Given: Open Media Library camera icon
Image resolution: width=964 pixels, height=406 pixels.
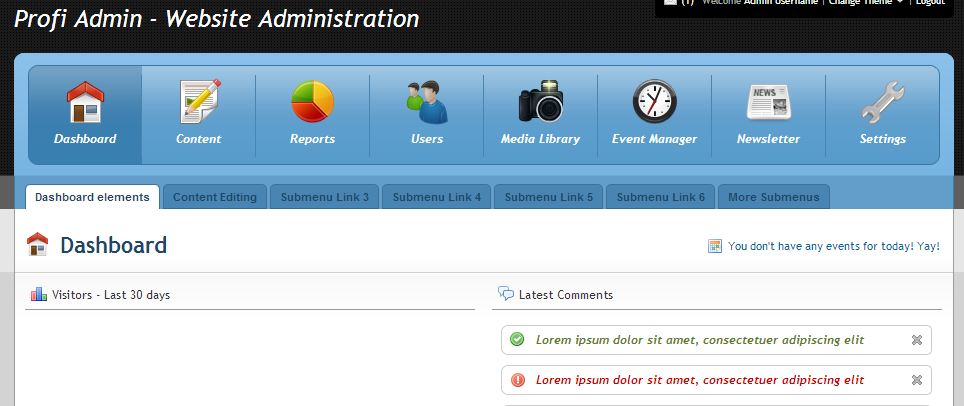Looking at the screenshot, I should [x=540, y=102].
